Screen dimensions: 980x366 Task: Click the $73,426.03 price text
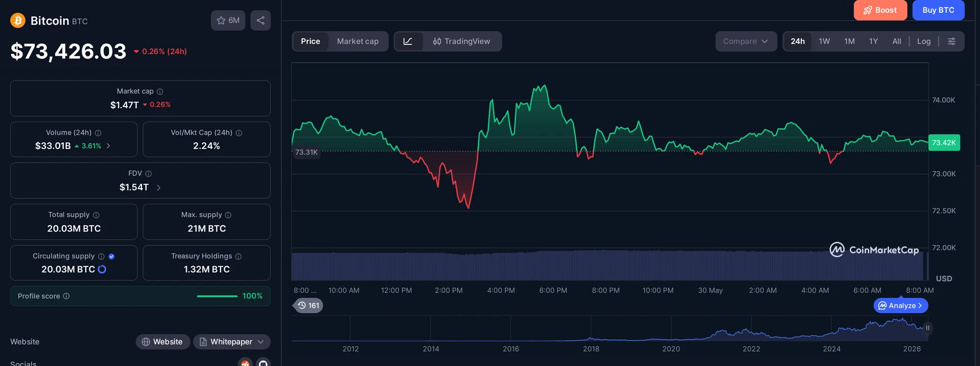tap(68, 51)
